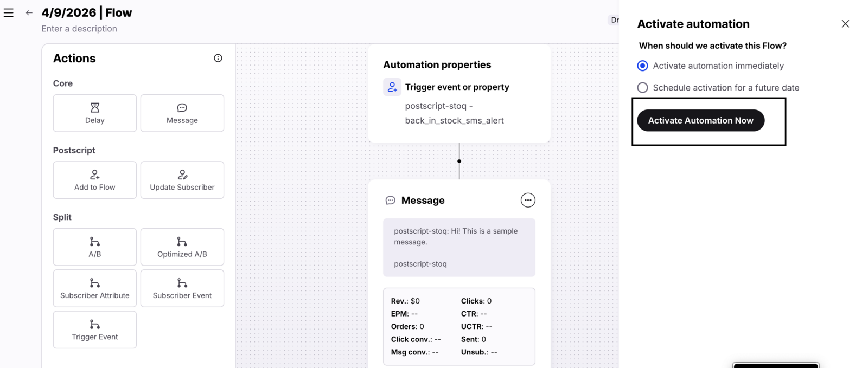Click the Enter a description field

[x=79, y=29]
